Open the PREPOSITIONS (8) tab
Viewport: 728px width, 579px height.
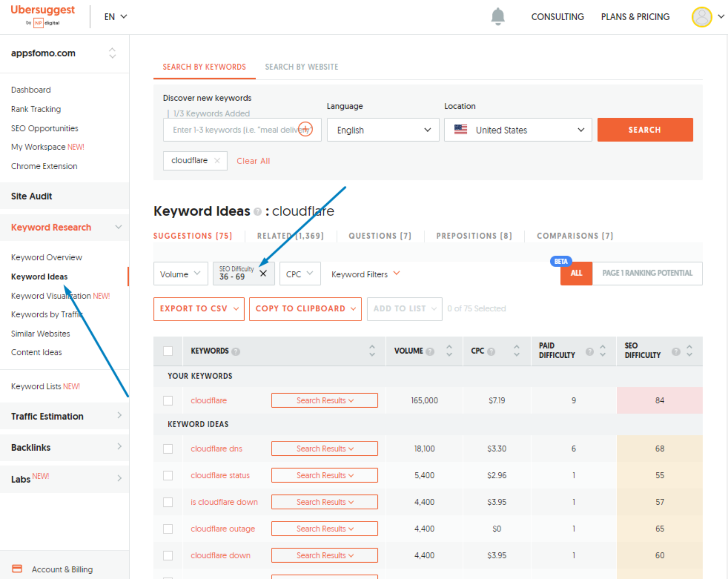tap(474, 236)
